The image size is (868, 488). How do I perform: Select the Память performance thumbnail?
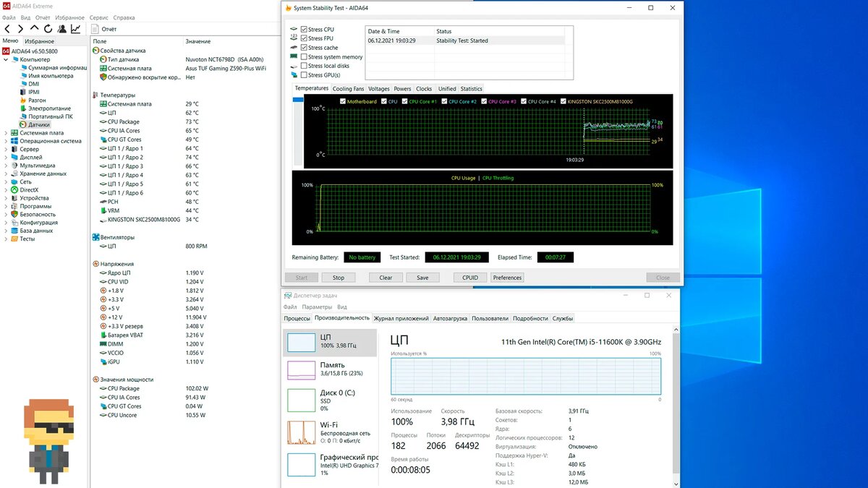[x=329, y=370]
